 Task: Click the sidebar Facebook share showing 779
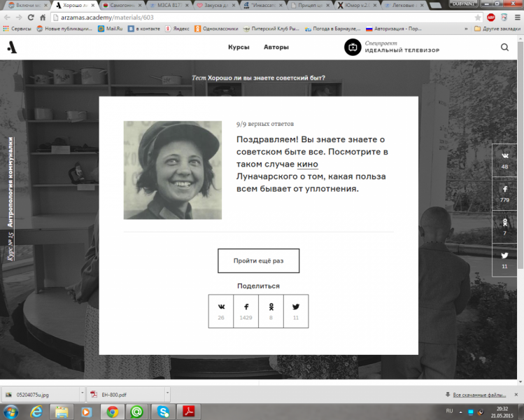[504, 194]
